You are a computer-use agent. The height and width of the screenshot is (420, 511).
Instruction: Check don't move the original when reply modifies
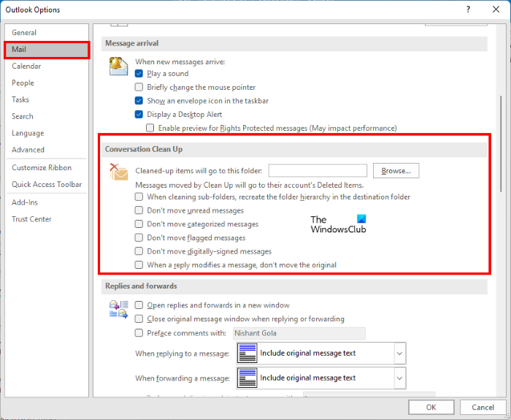(139, 264)
